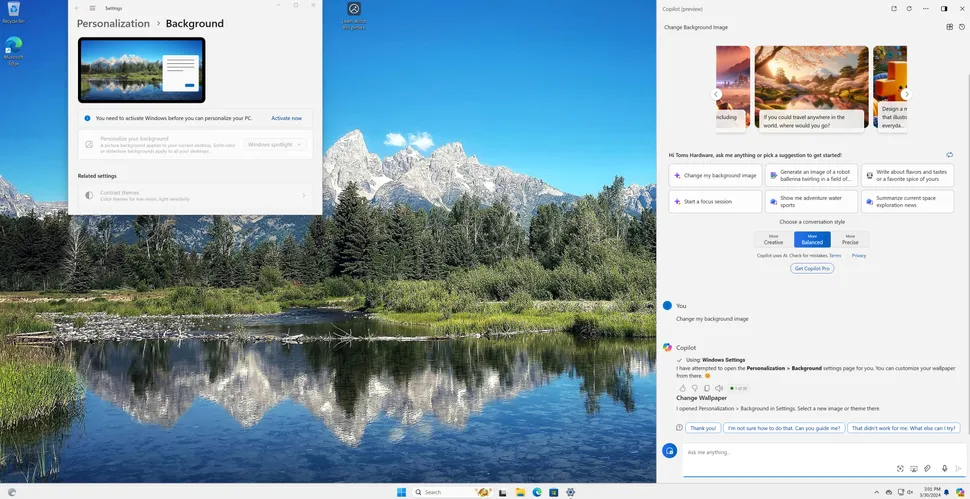Click Get Copilot Pro button
Viewport: 970px width, 499px height.
(812, 268)
